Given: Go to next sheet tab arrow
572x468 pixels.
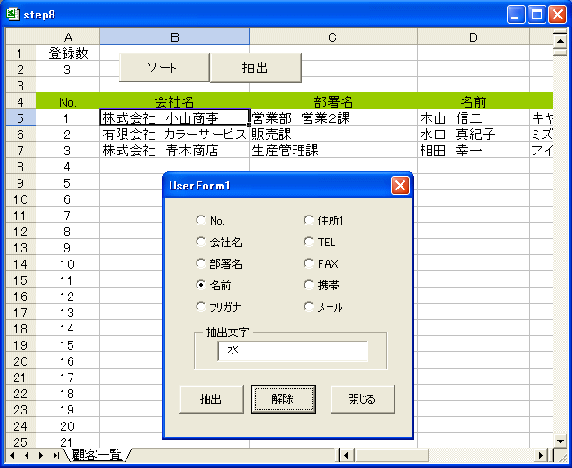Looking at the screenshot, I should tap(41, 455).
